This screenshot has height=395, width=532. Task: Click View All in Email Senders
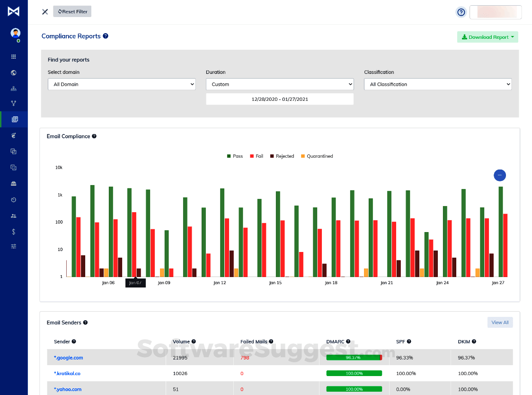tap(500, 323)
